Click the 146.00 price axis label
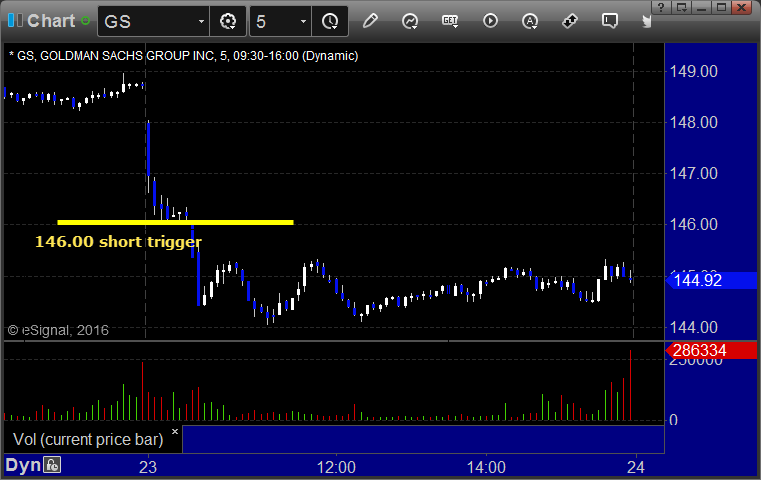761x480 pixels. (694, 224)
